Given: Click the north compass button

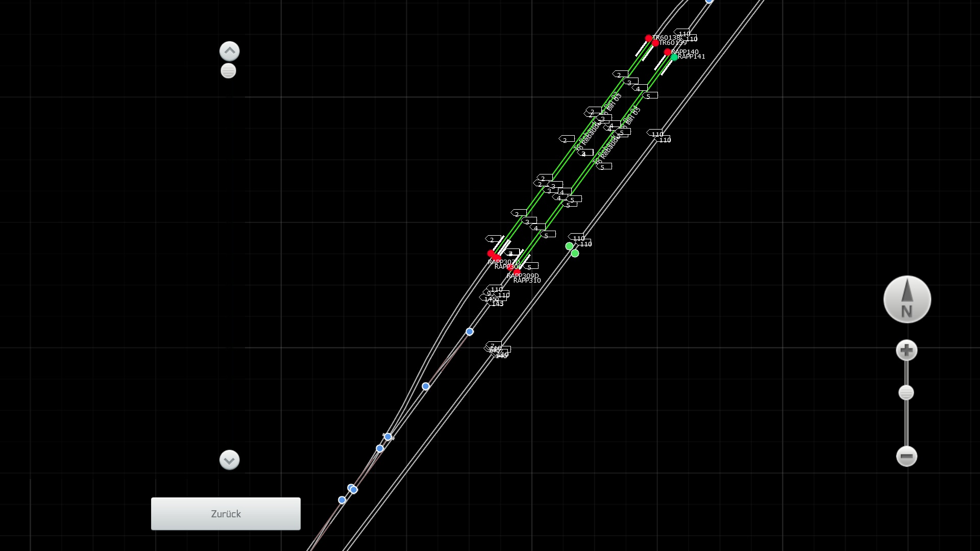Looking at the screenshot, I should pyautogui.click(x=907, y=299).
